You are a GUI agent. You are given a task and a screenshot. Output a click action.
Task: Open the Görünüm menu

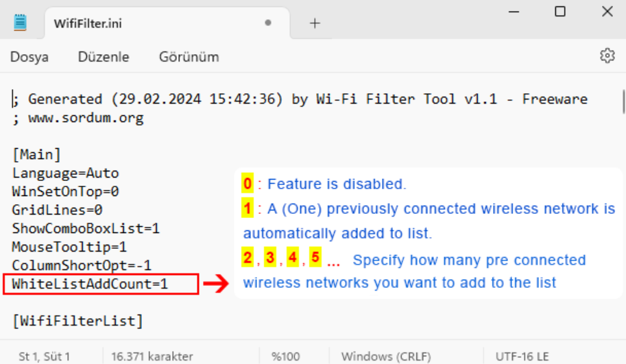tap(189, 57)
